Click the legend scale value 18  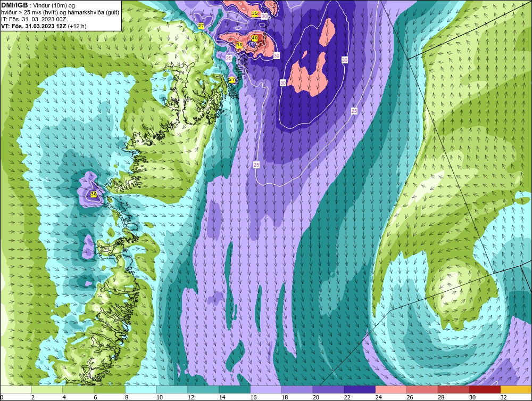click(x=285, y=397)
